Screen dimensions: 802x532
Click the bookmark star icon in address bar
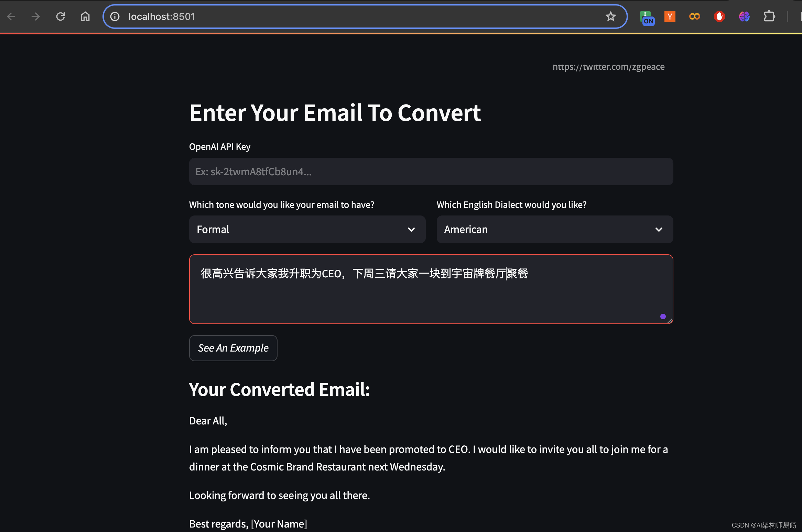pos(610,16)
